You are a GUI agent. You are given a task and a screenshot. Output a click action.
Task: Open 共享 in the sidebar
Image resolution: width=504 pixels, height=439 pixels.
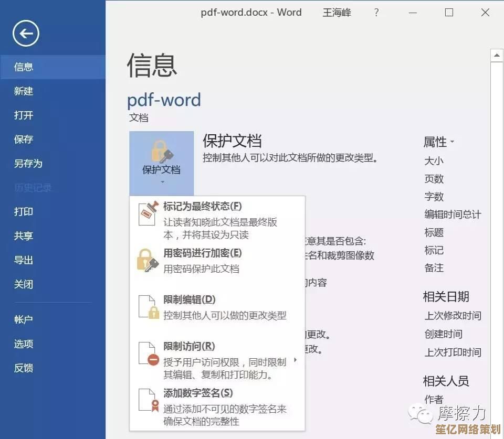(x=52, y=235)
